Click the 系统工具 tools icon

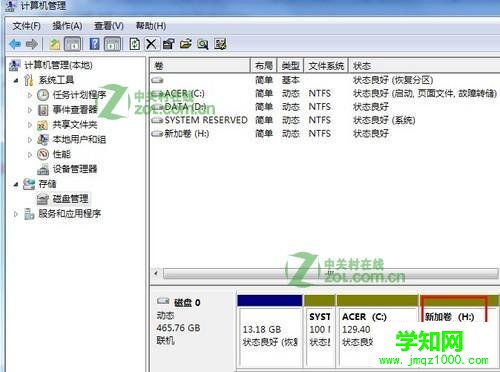click(x=29, y=80)
